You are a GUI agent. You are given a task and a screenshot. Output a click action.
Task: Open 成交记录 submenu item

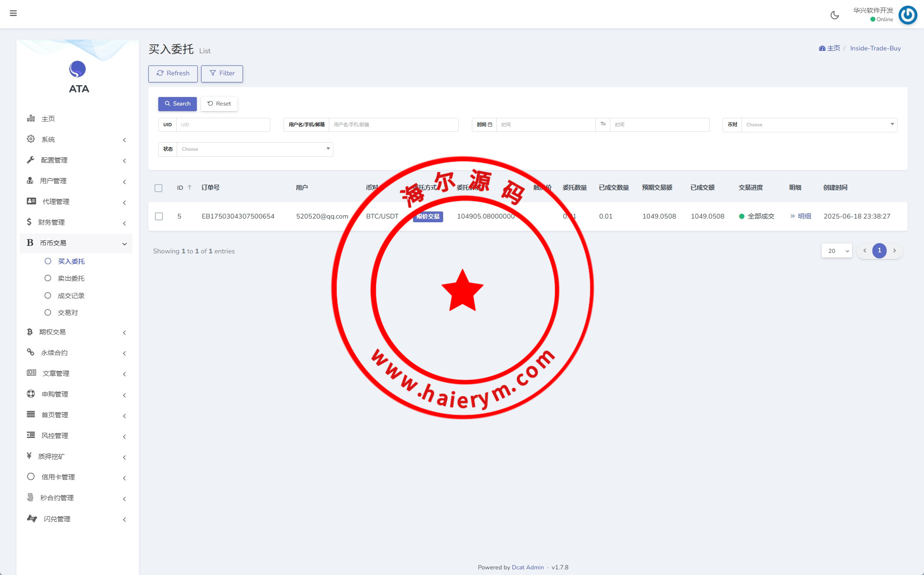(71, 296)
